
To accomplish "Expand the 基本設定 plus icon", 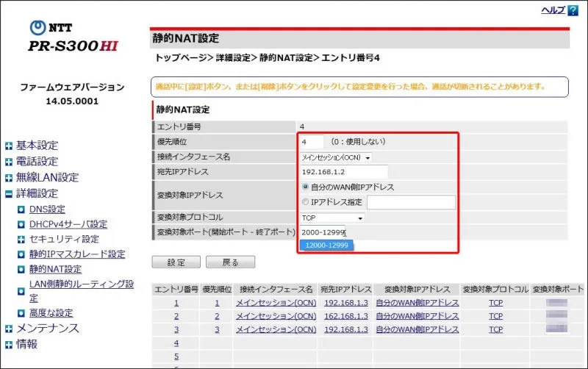I will (9, 146).
